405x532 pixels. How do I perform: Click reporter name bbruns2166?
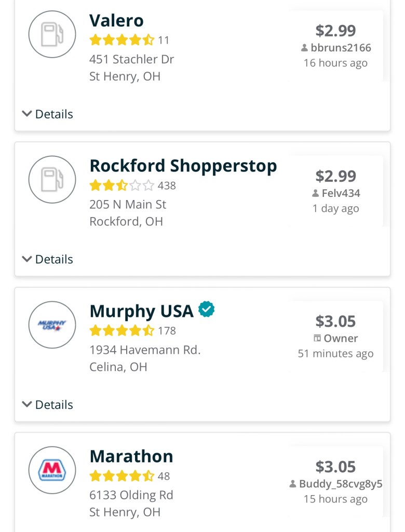pos(341,48)
